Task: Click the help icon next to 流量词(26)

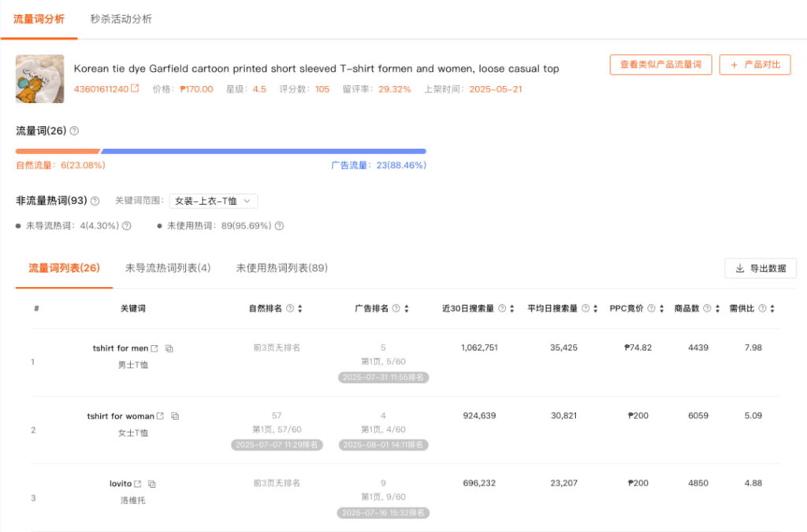Action: pos(74,130)
